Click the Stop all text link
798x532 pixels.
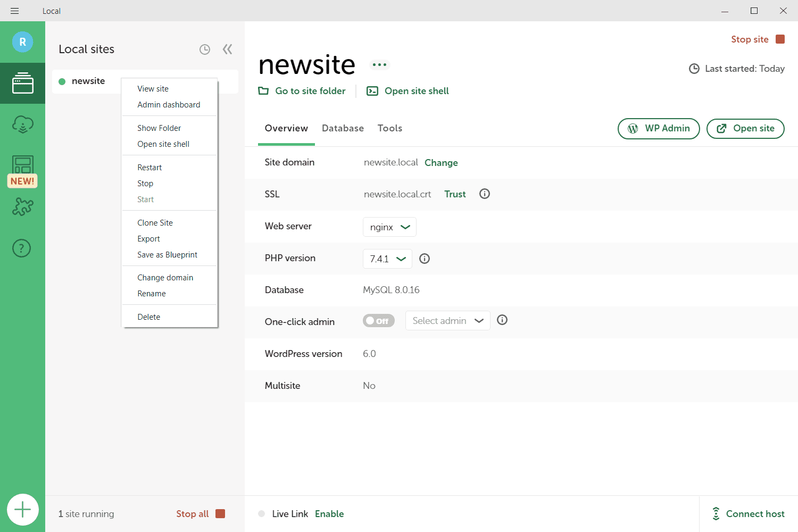(x=193, y=514)
